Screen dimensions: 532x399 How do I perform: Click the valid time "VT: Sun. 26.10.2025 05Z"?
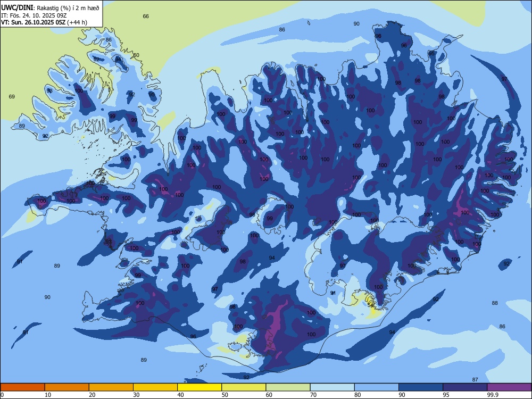click(34, 22)
